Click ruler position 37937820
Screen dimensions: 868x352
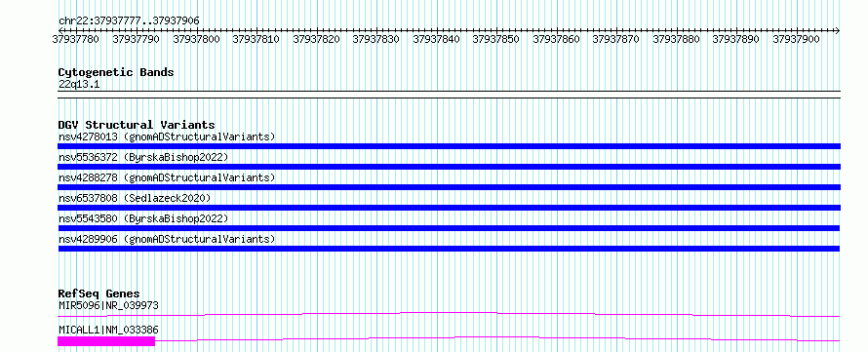[x=316, y=39]
